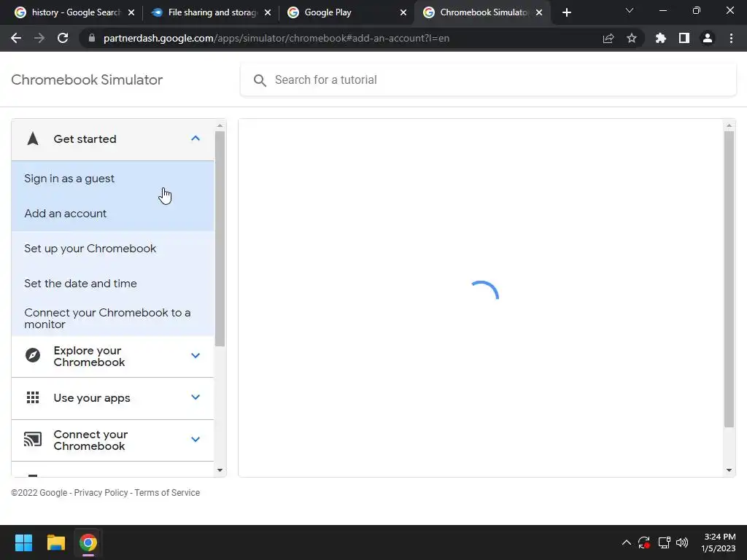Open the tab search chevron

point(630,10)
